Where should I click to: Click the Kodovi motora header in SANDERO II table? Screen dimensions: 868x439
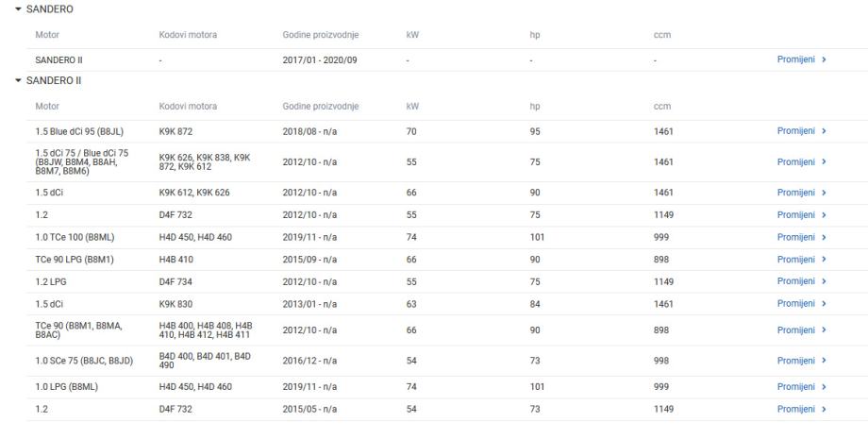point(189,106)
